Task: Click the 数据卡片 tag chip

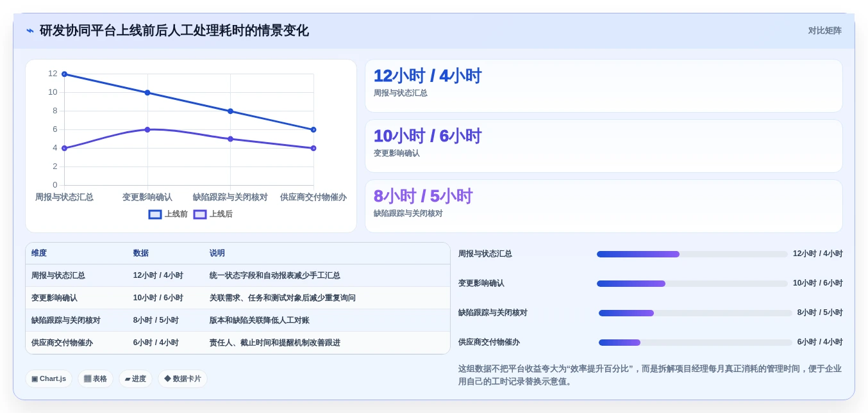Action: (183, 378)
